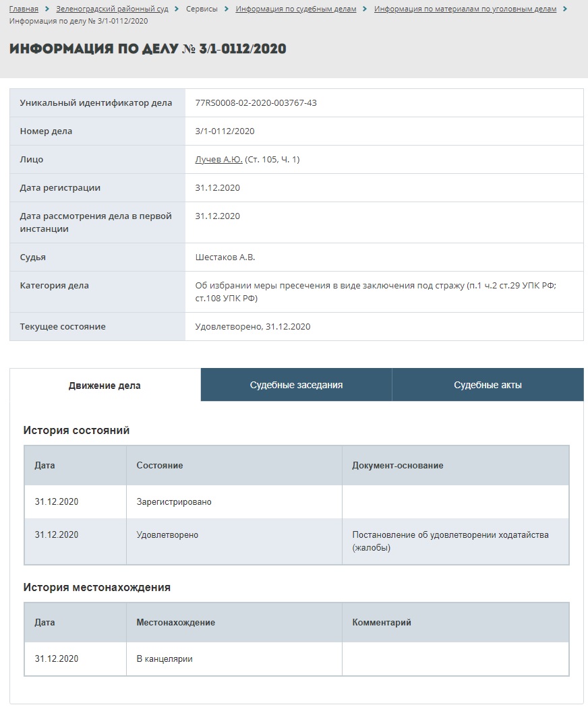Open the Лучев А.Ю. person link

(x=218, y=159)
